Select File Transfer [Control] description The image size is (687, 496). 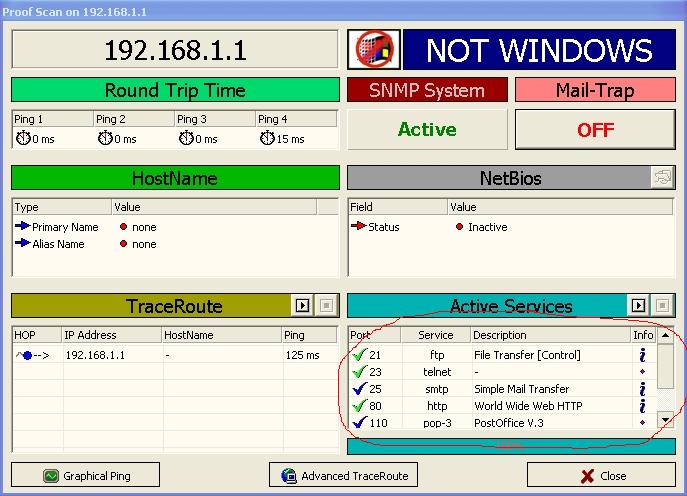527,354
